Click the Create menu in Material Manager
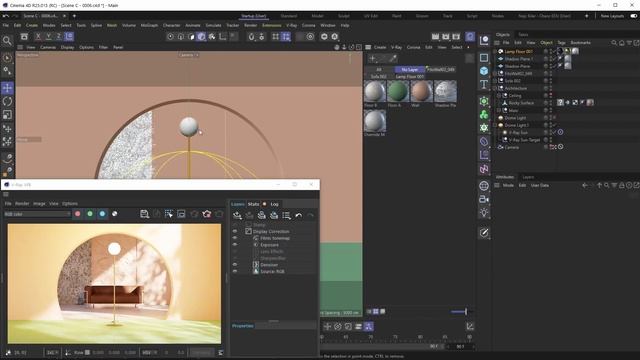Screen dimensions: 640x360 (x=380, y=47)
